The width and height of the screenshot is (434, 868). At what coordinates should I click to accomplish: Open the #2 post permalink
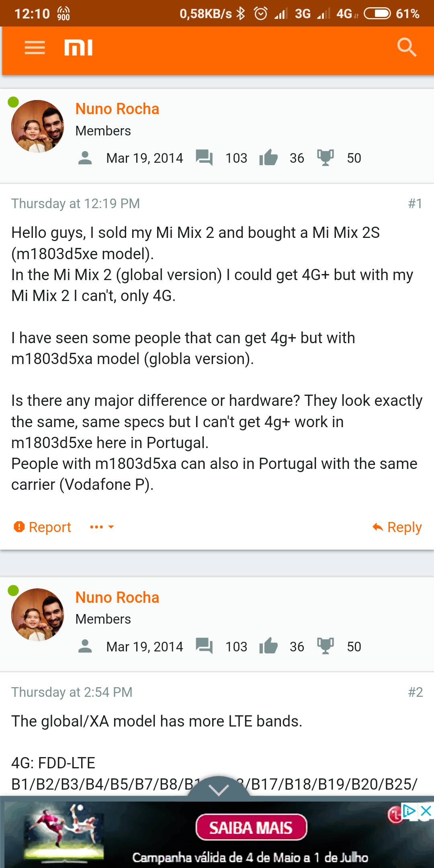[x=415, y=692]
